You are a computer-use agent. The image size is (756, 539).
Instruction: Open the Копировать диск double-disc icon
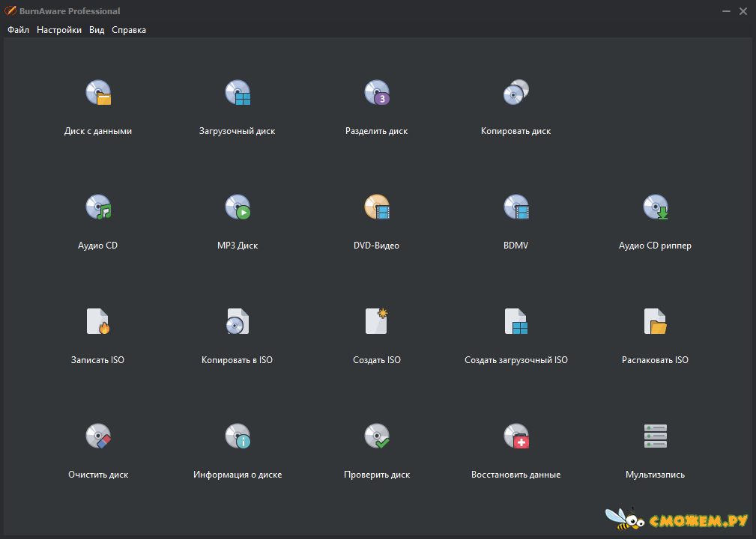tap(516, 92)
